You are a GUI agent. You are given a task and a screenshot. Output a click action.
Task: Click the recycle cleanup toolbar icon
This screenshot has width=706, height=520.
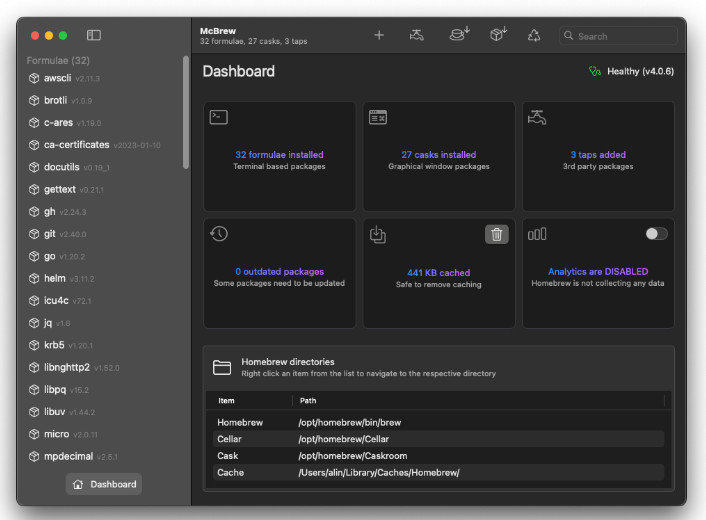534,35
